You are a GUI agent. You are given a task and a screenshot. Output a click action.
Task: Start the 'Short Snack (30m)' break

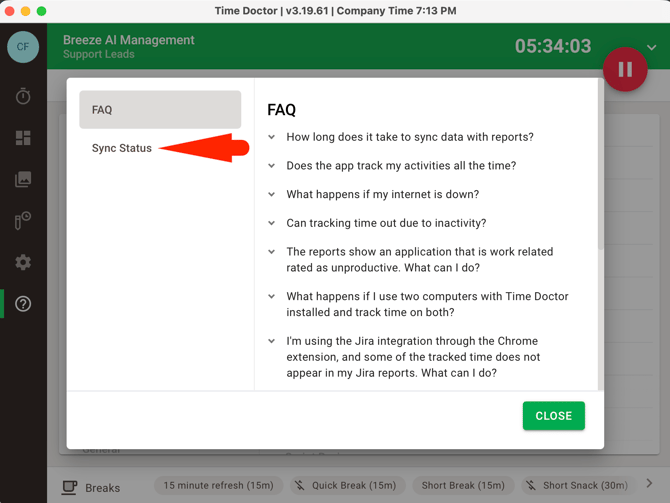coord(579,485)
